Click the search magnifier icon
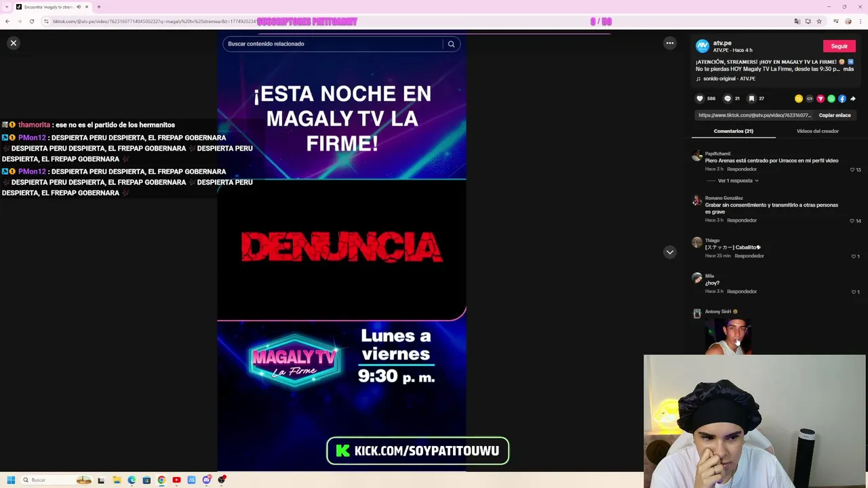 tap(451, 44)
